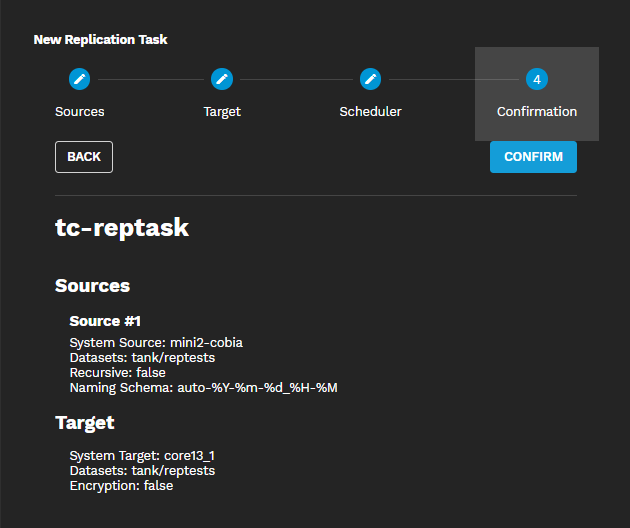Click the pencil icon for Sources step
This screenshot has width=630, height=528.
[x=80, y=79]
